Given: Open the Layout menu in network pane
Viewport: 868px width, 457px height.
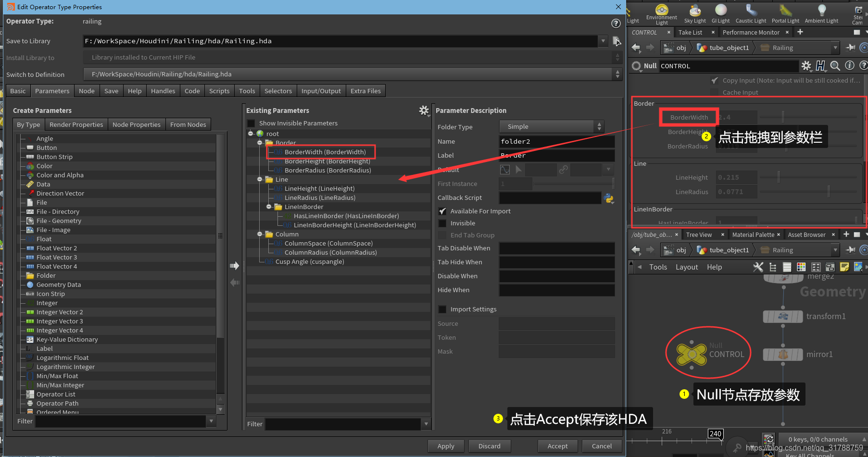Looking at the screenshot, I should [x=687, y=267].
